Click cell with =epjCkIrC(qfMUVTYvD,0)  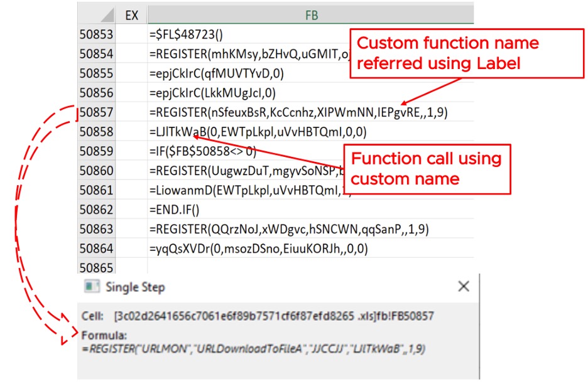(216, 74)
